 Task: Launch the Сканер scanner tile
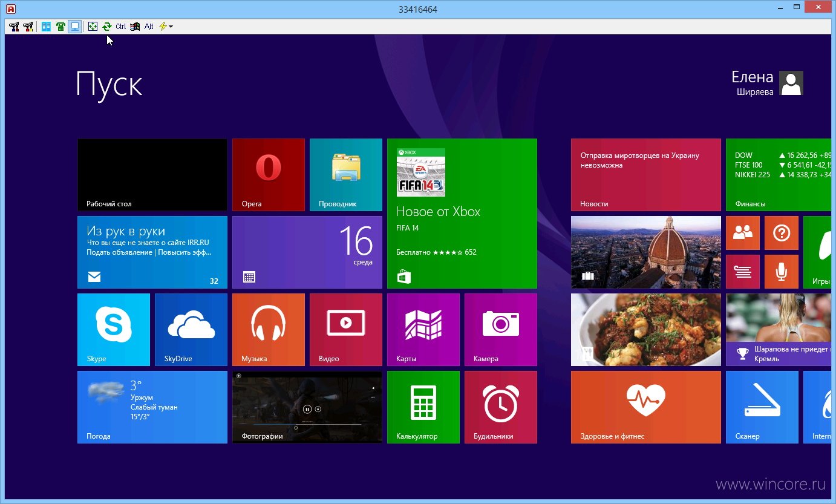(762, 407)
